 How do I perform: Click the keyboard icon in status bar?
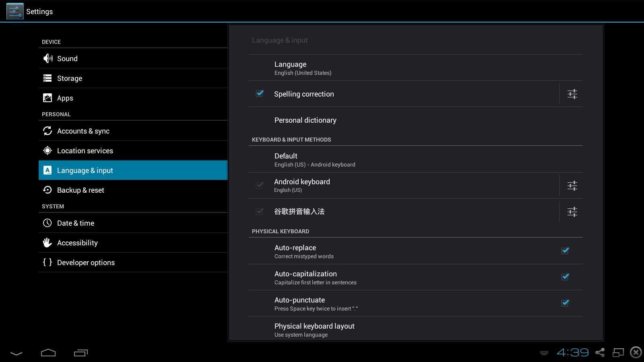pyautogui.click(x=544, y=353)
